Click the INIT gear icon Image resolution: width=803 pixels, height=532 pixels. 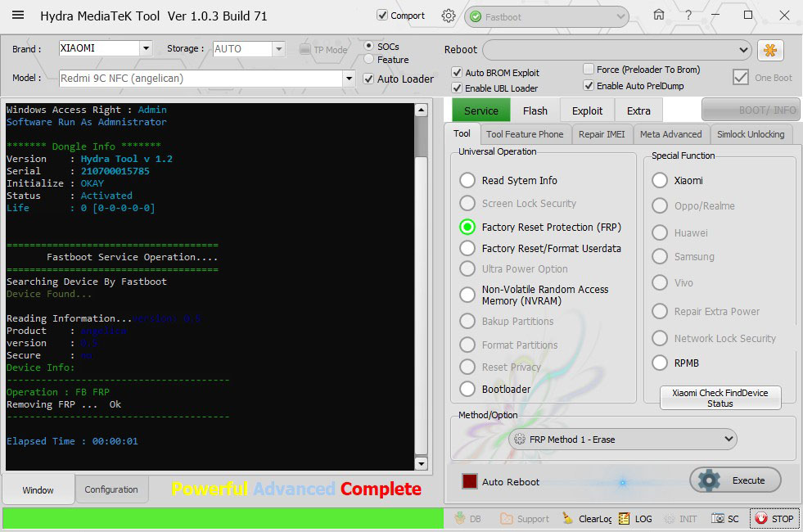(680, 519)
